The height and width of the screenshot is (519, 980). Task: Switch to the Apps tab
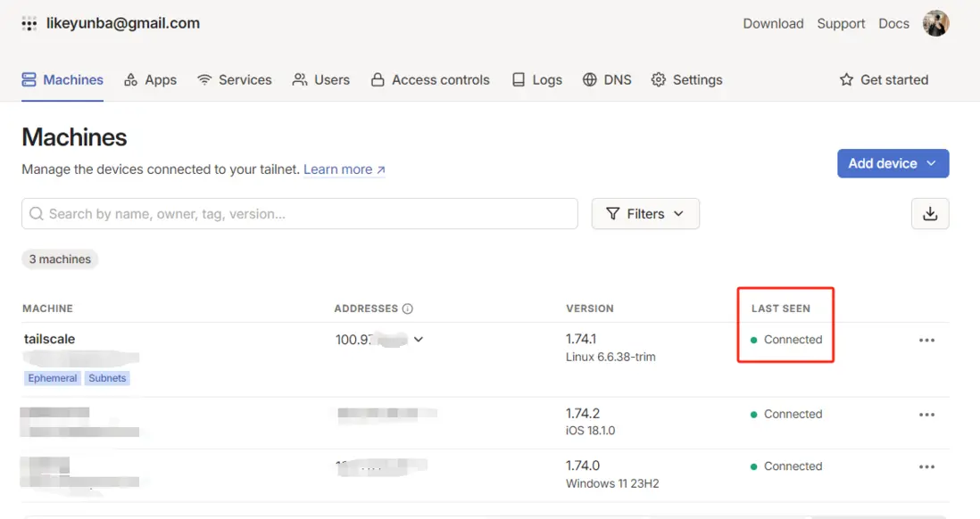(x=150, y=79)
